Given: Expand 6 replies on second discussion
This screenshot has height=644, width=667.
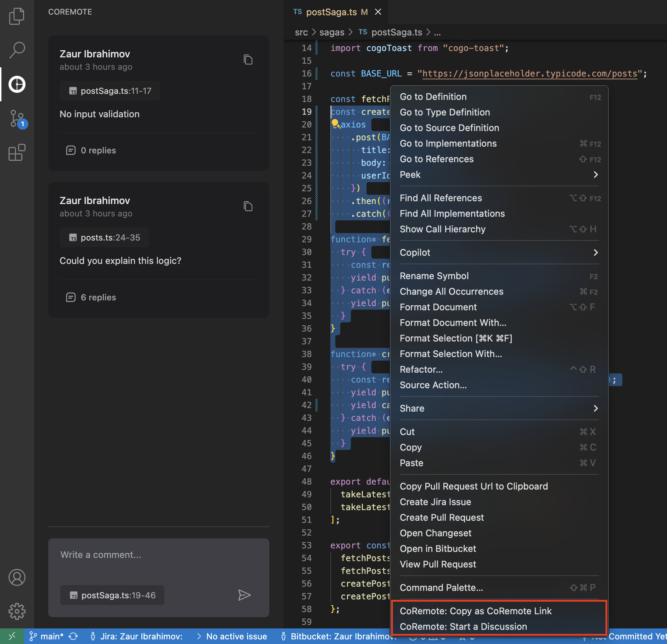Looking at the screenshot, I should coord(91,297).
